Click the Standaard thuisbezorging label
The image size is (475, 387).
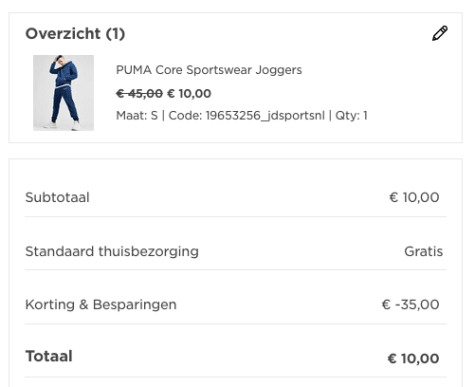tap(112, 252)
